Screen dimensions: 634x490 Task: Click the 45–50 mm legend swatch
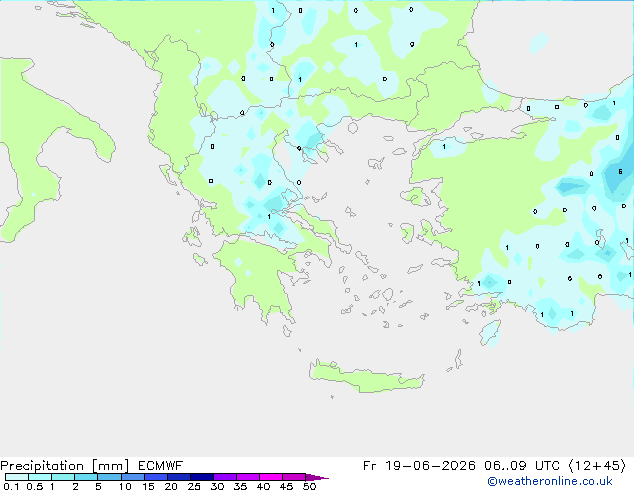point(294,477)
